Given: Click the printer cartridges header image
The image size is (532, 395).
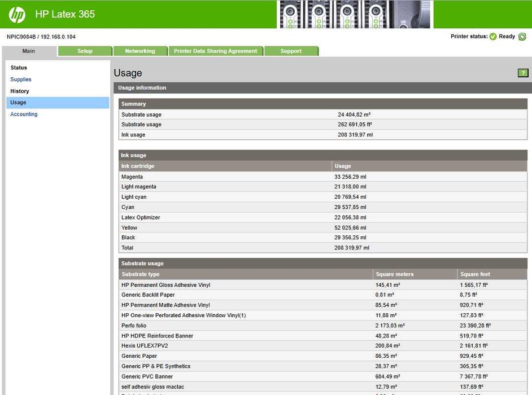Looking at the screenshot, I should point(355,14).
